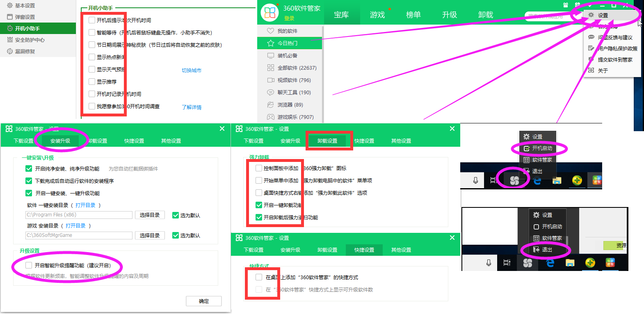Open 聊天工具 chat bubble category icon
644x314 pixels.
[x=270, y=92]
